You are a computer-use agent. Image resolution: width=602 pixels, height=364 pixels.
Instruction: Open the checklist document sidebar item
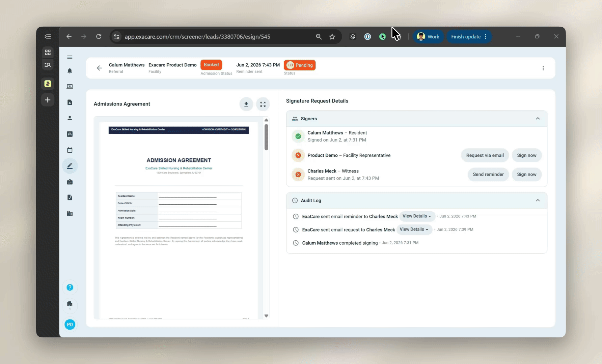[x=70, y=198]
